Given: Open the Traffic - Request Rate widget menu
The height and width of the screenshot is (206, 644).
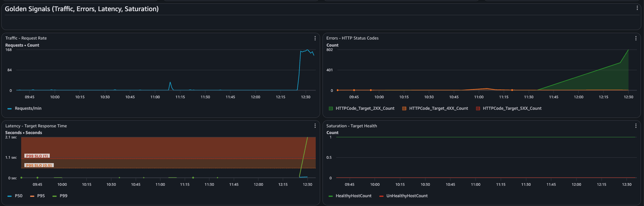Looking at the screenshot, I should (315, 38).
